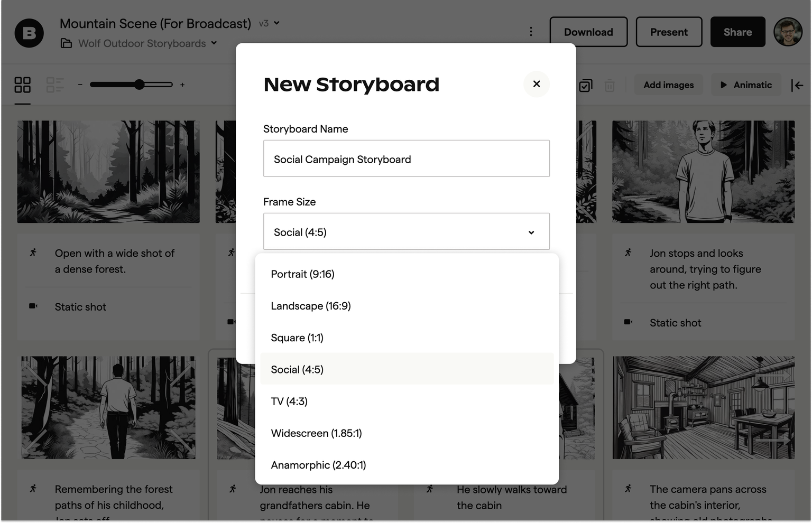Collapse the side panel arrow icon
The image size is (812, 523).
pos(797,85)
